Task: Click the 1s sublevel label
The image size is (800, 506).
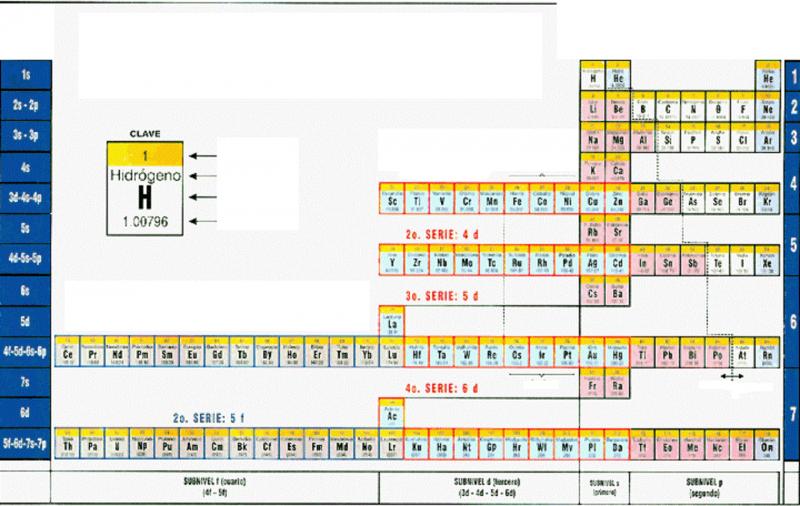Action: pos(27,76)
